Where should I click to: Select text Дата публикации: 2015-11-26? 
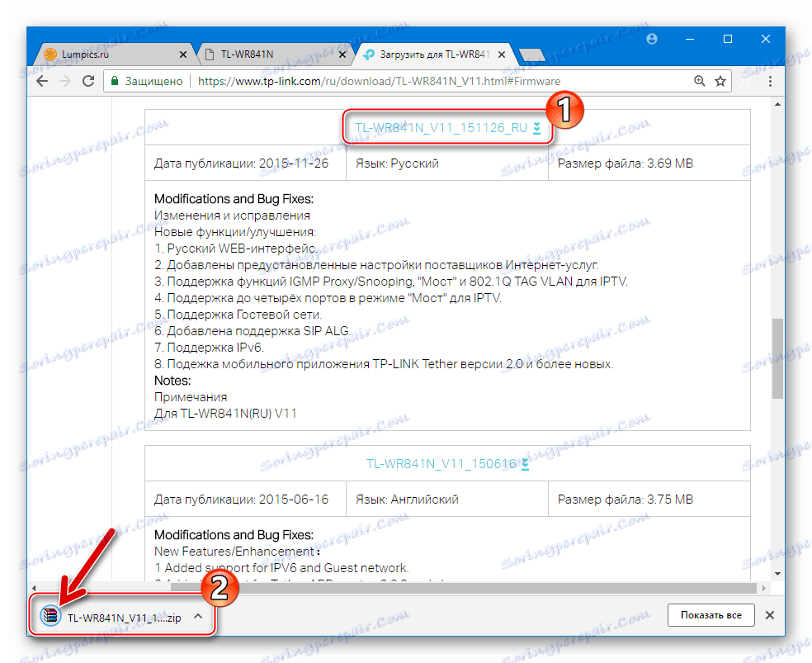[241, 163]
